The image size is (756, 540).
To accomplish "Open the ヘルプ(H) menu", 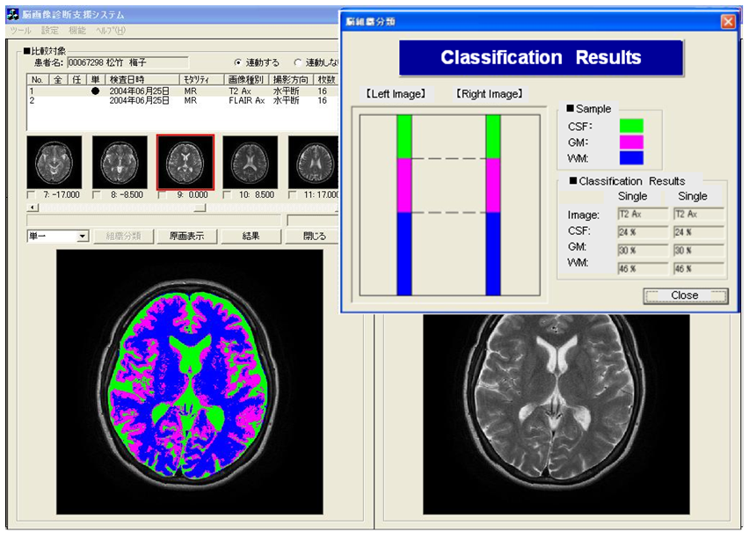I will coord(110,30).
